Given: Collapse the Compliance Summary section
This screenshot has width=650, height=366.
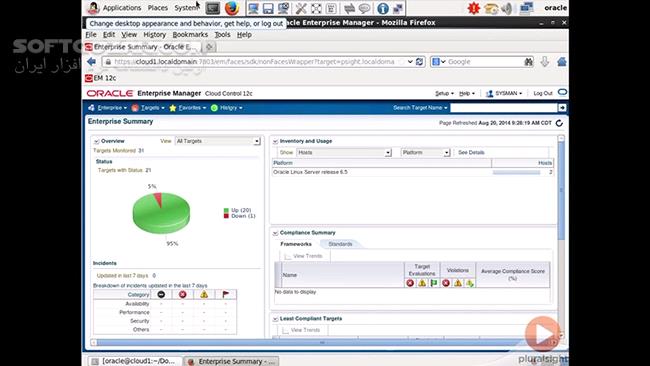Looking at the screenshot, I should (275, 233).
